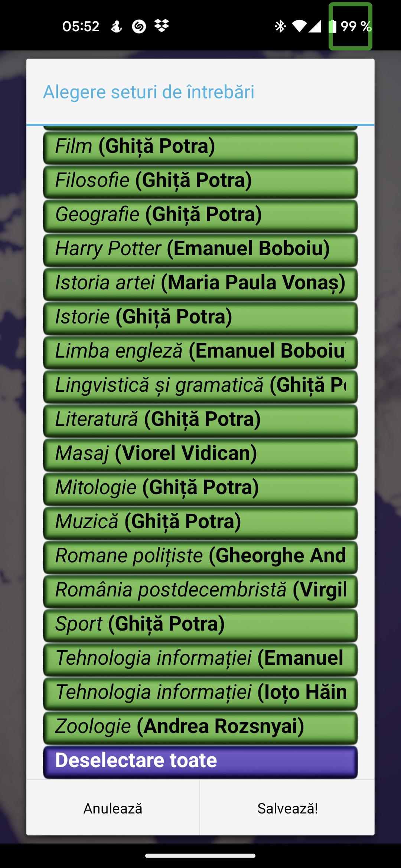Tap Salvează! to save selection
Viewport: 401px width, 868px height.
click(287, 808)
